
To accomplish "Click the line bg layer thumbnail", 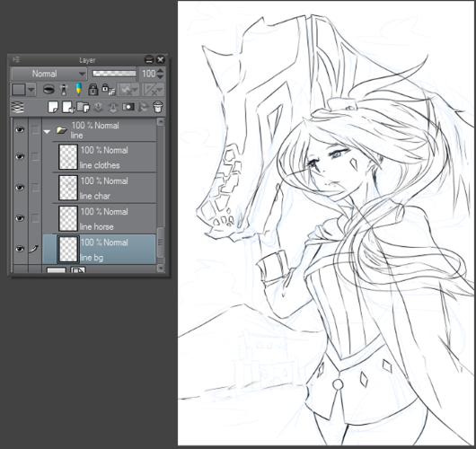I will [x=68, y=250].
